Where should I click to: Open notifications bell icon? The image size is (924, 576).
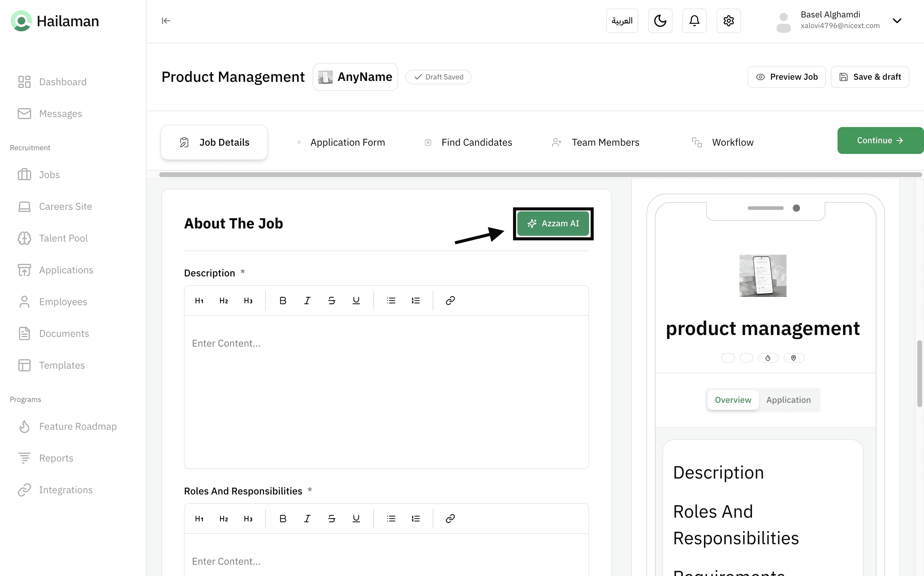coord(694,20)
